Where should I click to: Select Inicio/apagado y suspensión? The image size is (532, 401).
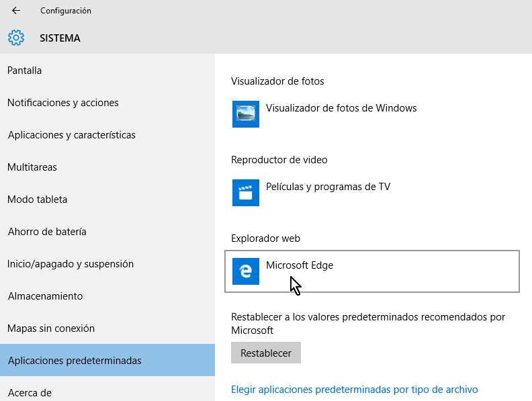tap(107, 264)
